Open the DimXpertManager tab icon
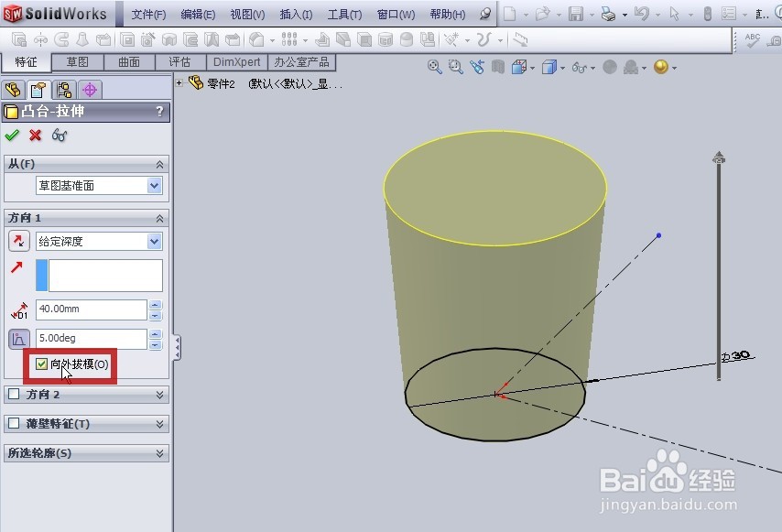 click(90, 91)
